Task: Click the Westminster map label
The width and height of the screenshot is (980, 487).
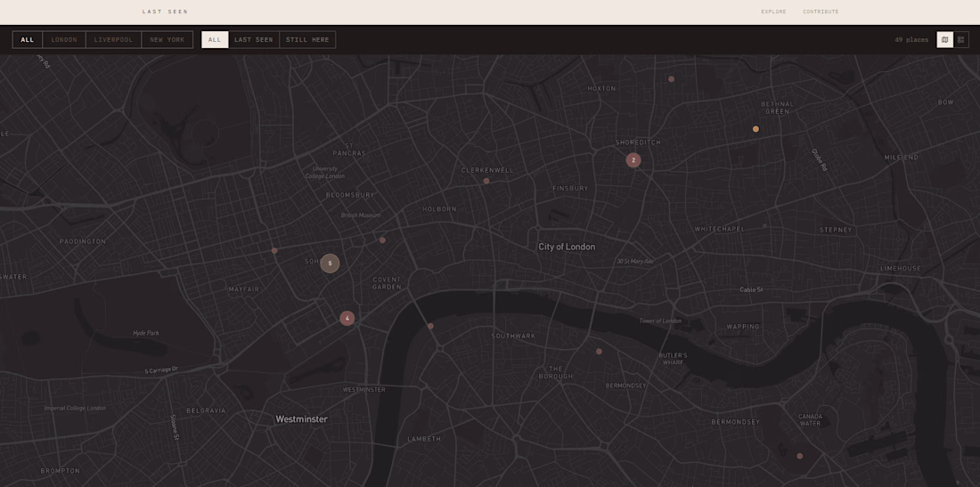Action: click(x=301, y=419)
